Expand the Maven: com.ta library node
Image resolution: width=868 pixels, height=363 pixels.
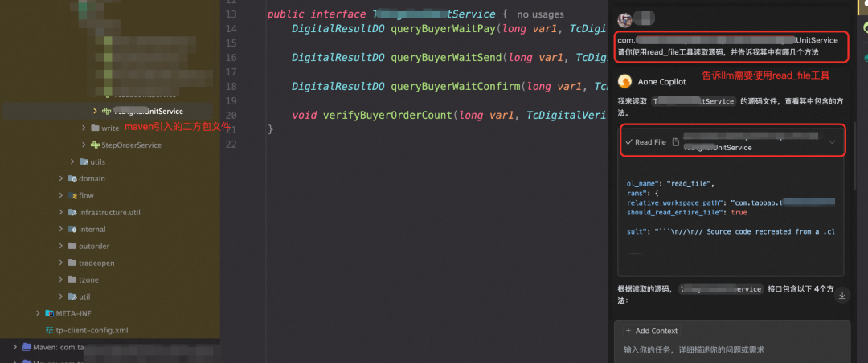click(15, 347)
